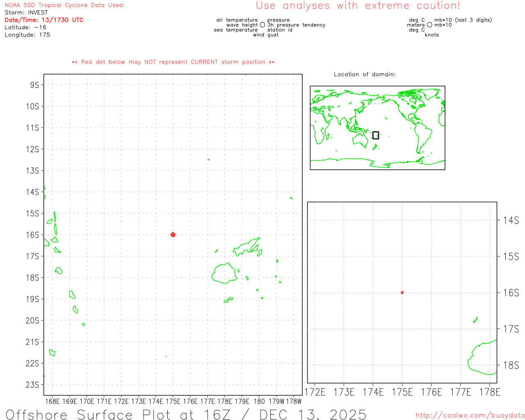The height and width of the screenshot is (420, 525).
Task: Click the 'Latitude: -16' text
Action: [x=25, y=27]
